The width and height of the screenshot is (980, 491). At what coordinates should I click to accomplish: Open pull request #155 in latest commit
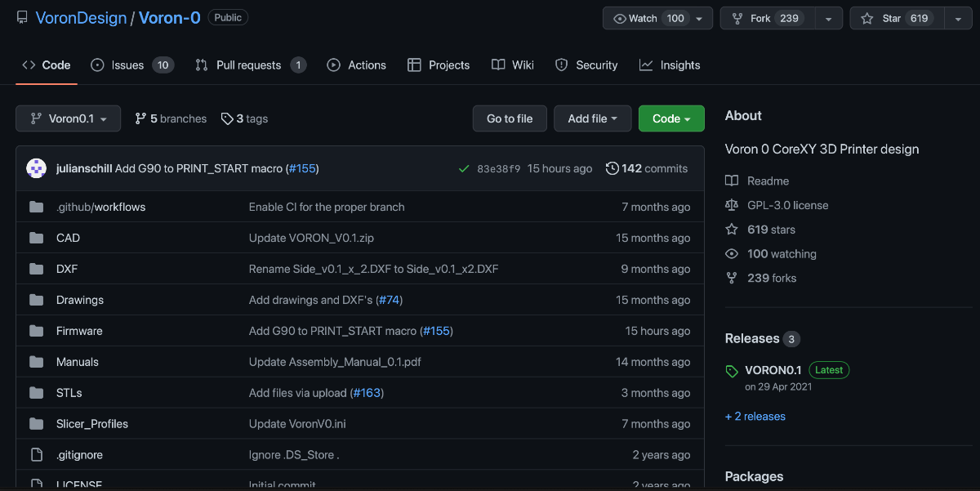coord(302,168)
